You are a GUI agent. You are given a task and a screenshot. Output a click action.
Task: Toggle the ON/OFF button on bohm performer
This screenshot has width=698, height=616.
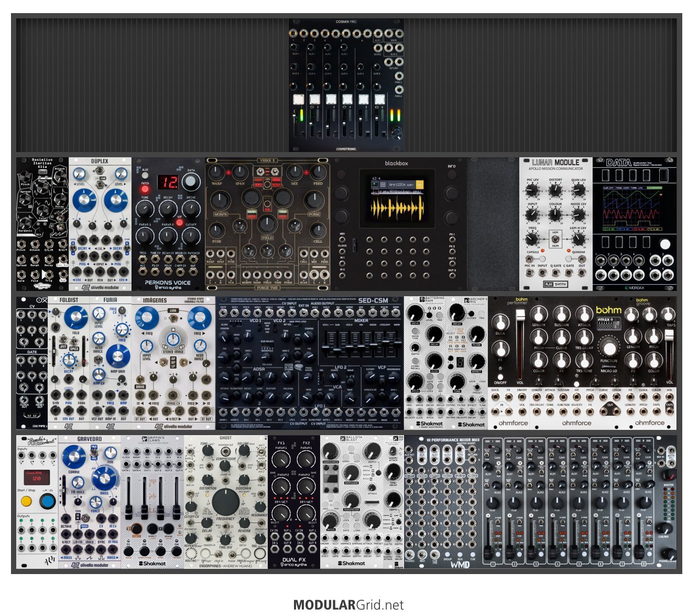click(500, 376)
